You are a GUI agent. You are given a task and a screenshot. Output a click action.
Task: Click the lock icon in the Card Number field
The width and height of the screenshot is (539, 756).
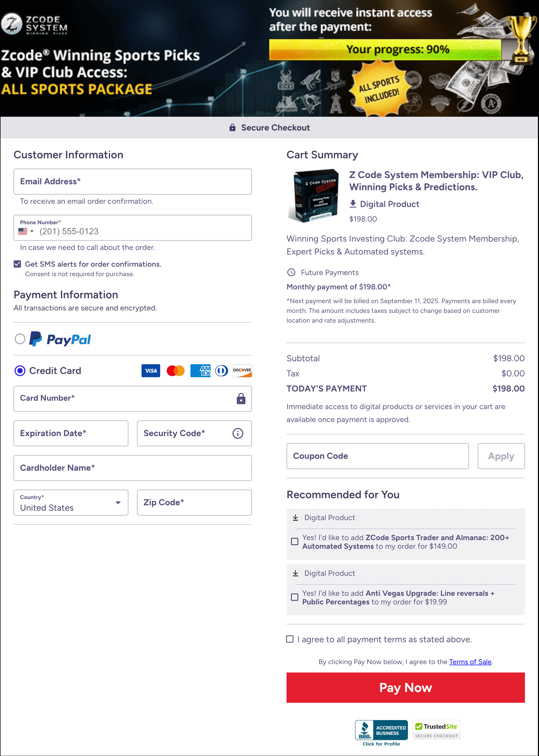coord(240,399)
